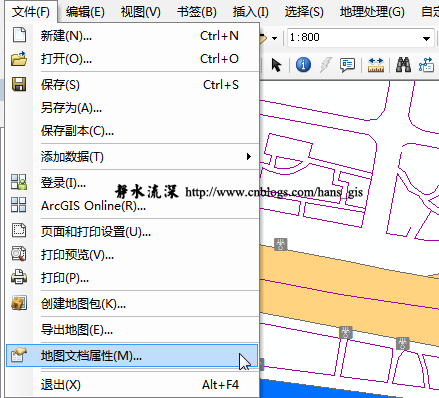Choose 导出地图(E)... menu entry
The height and width of the screenshot is (398, 439).
click(x=132, y=329)
